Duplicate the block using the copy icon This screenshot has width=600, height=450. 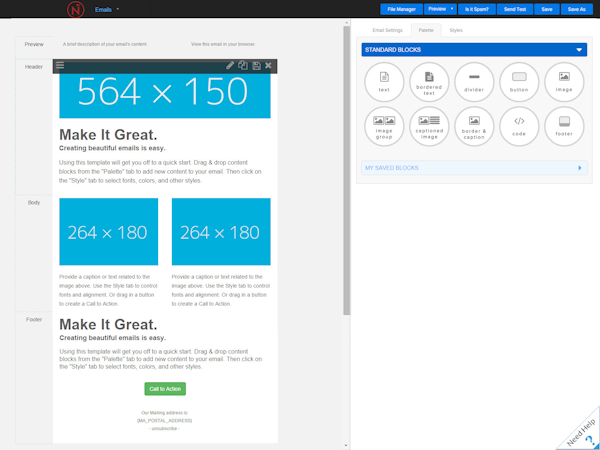pyautogui.click(x=243, y=66)
